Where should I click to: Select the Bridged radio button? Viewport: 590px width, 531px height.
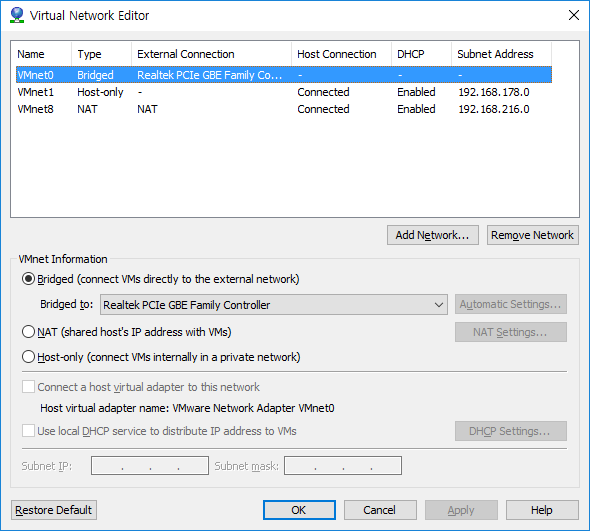coord(29,279)
